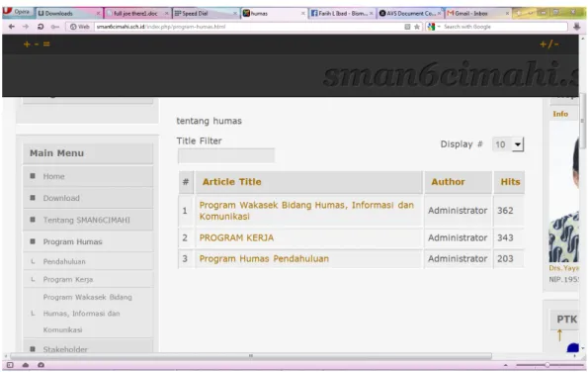588x372 pixels.
Task: Open the Opera main menu button
Action: (17, 12)
